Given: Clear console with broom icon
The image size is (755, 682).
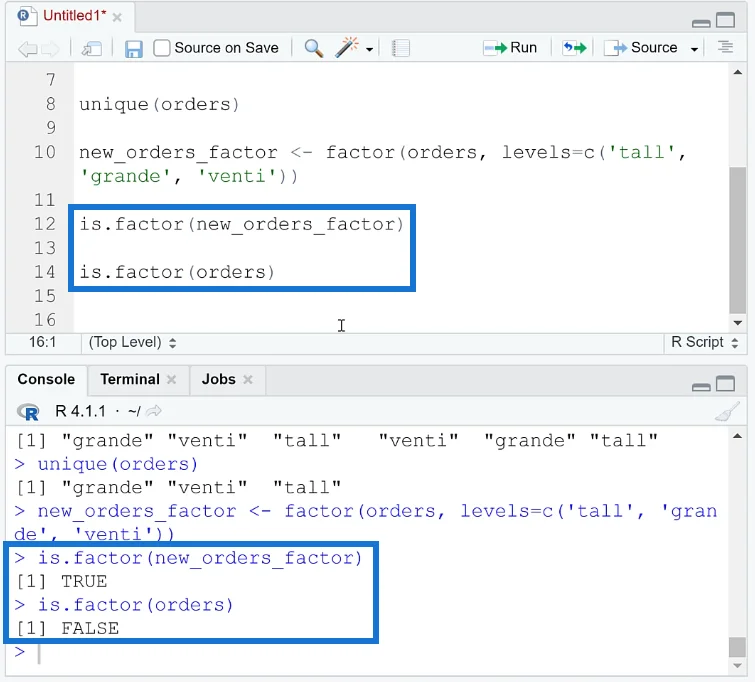Looking at the screenshot, I should pos(727,411).
